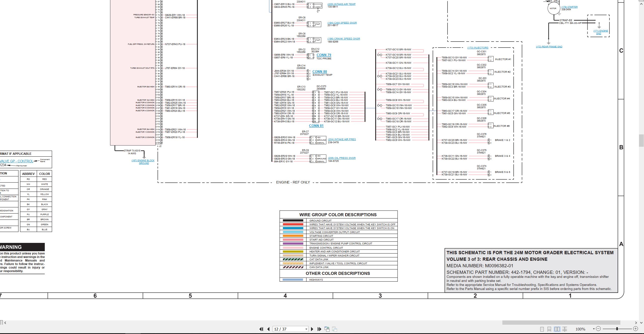Image resolution: width=644 pixels, height=334 pixels.
Task: Go to the first page
Action: click(x=261, y=329)
